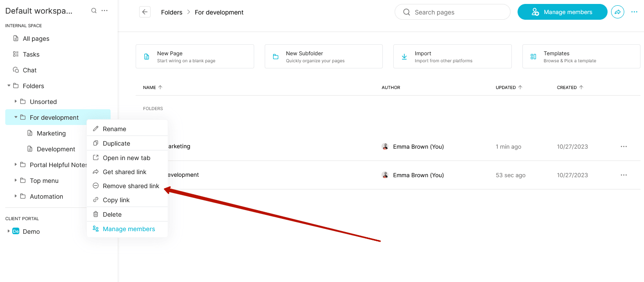644x282 pixels.
Task: Open Development page in the sidebar tree
Action: pos(56,149)
